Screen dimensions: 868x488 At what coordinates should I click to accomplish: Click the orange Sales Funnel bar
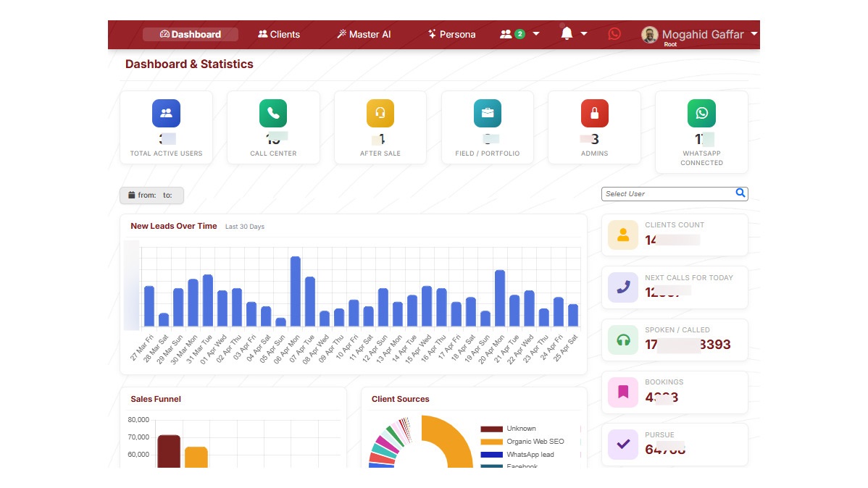pyautogui.click(x=196, y=458)
